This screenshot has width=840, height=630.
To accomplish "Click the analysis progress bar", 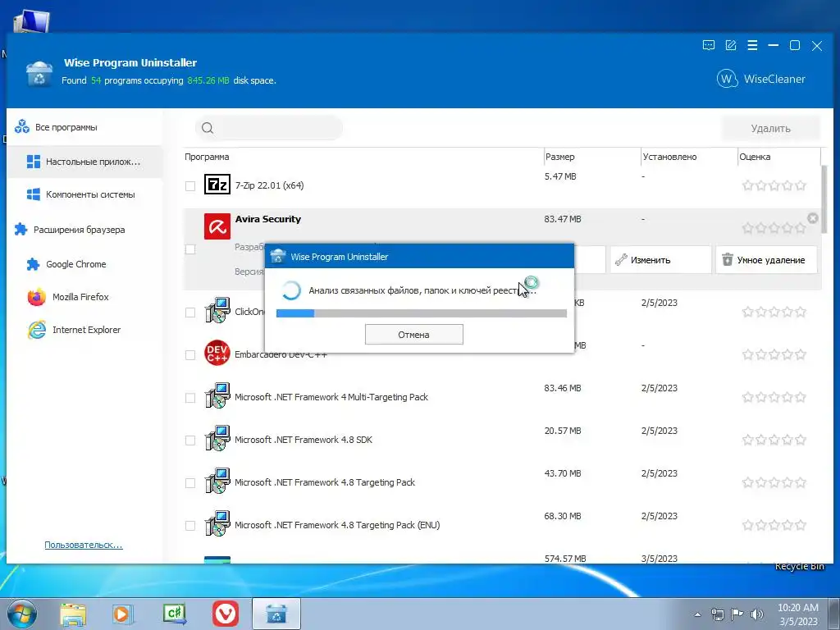I will point(422,313).
